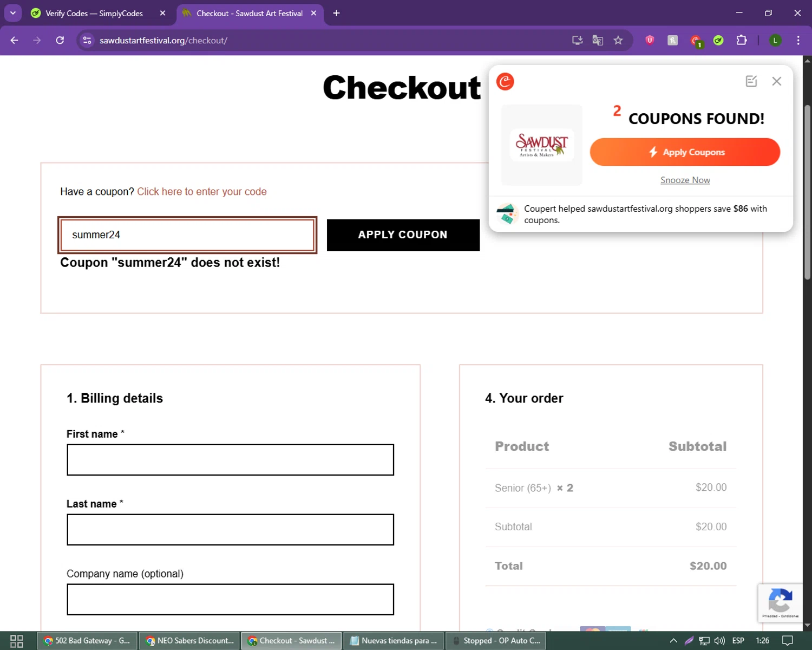812x650 pixels.
Task: Open a new browser tab
Action: [336, 13]
